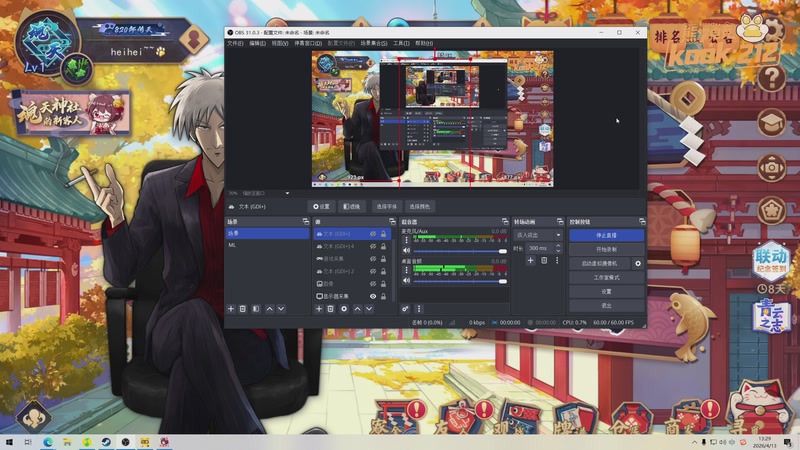Move scene down arrow in 场景 dock
This screenshot has height=450, width=800.
click(x=281, y=309)
